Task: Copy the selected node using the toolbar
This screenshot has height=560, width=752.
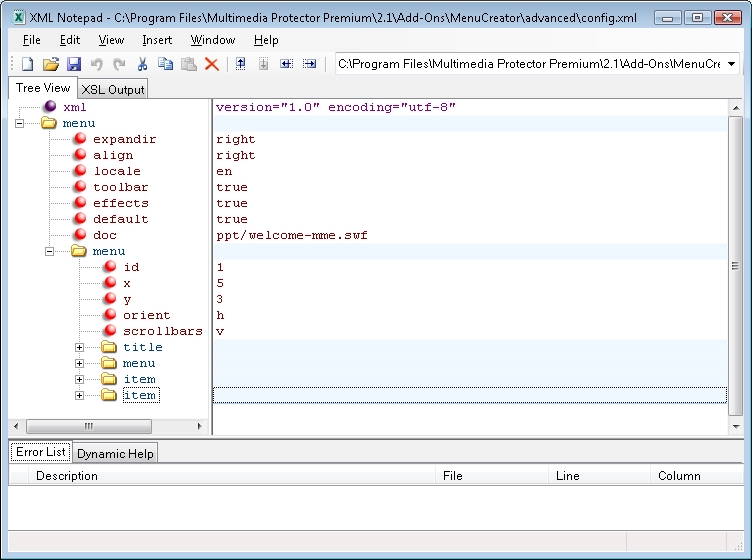Action: tap(165, 64)
